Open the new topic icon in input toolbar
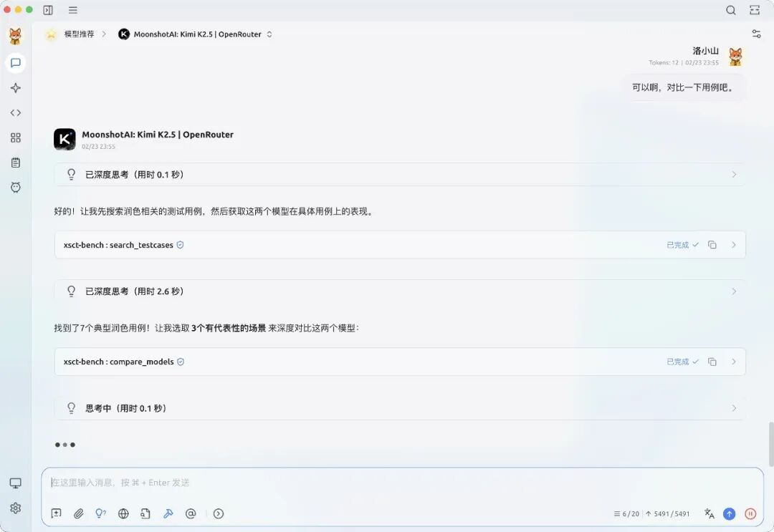The image size is (774, 532). coord(57,513)
